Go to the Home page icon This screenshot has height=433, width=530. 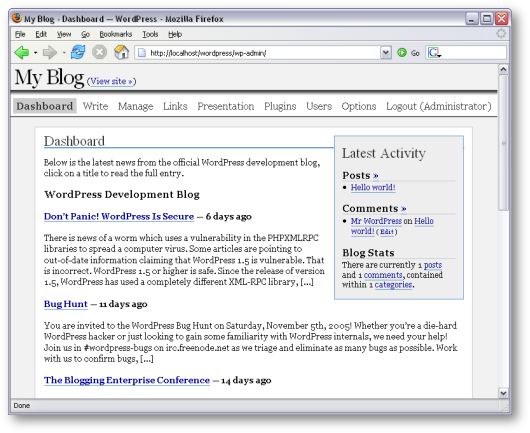[x=121, y=52]
